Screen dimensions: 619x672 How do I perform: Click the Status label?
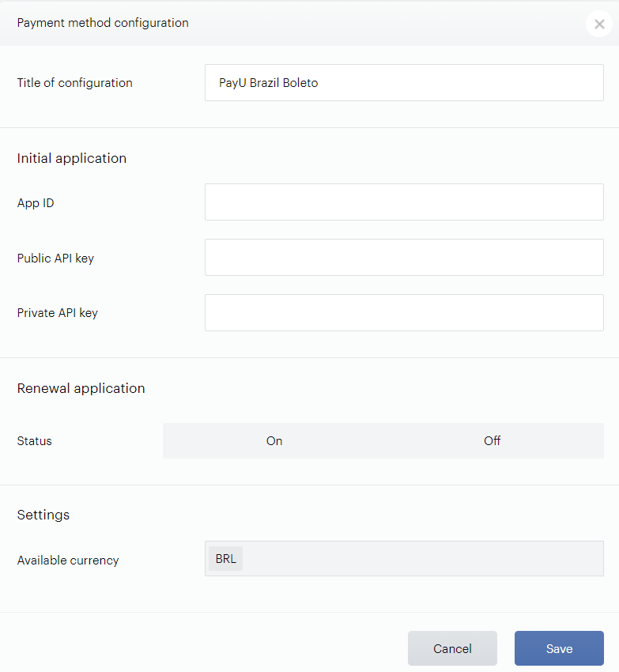pyautogui.click(x=34, y=441)
